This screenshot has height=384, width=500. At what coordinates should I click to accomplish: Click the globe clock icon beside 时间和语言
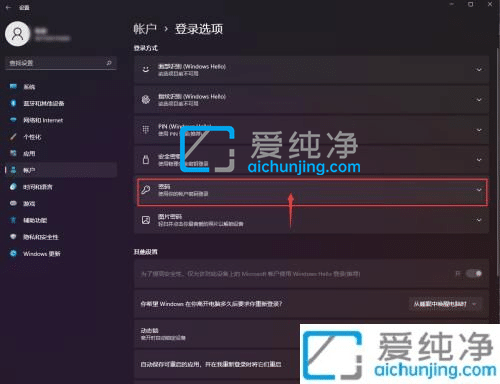[13, 187]
